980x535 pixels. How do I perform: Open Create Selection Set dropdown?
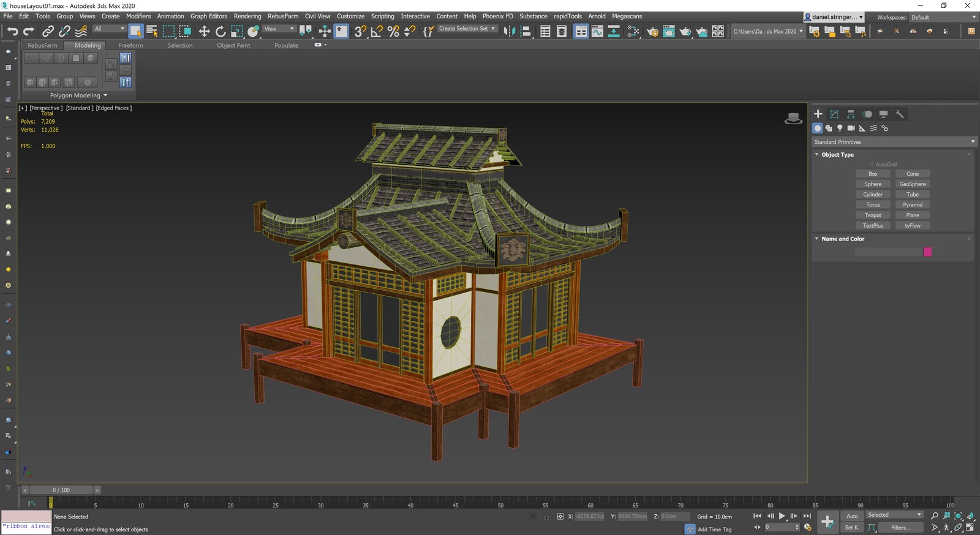[467, 29]
